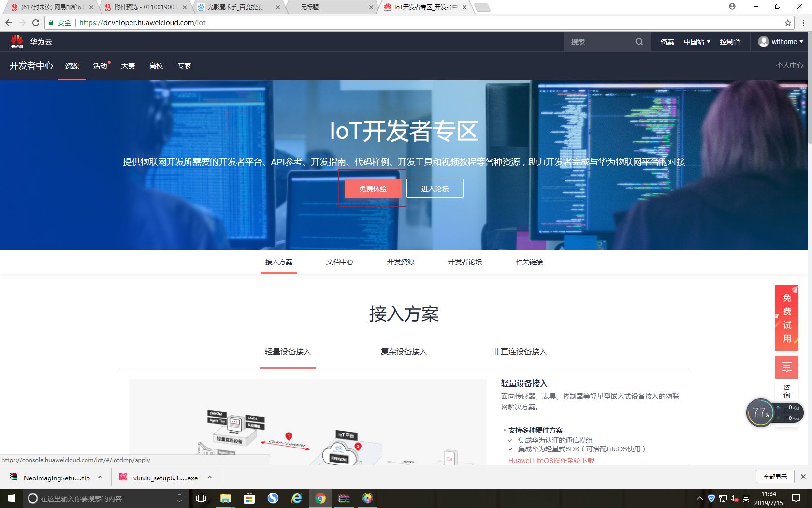Open the 咨询 chat message icon
Screen dimensions: 812x508
point(787,367)
